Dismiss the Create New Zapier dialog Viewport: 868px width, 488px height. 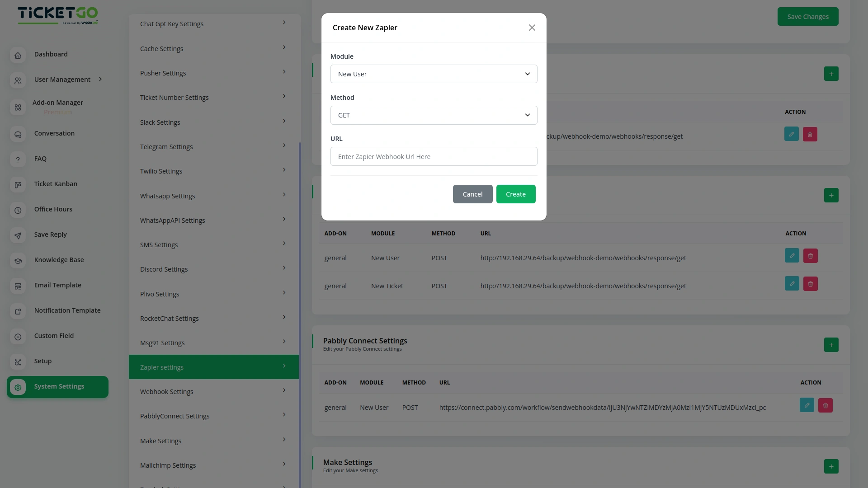coord(532,28)
